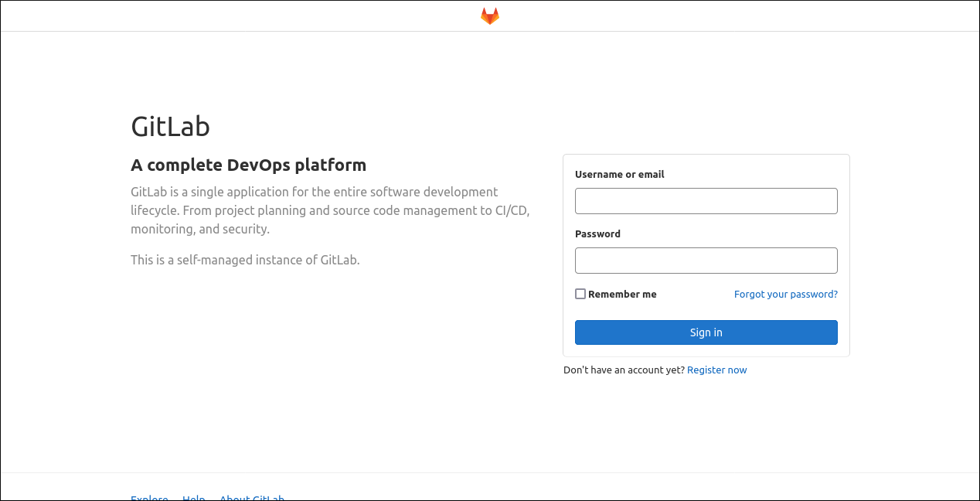
Task: Focus the Password input box
Action: pos(706,260)
